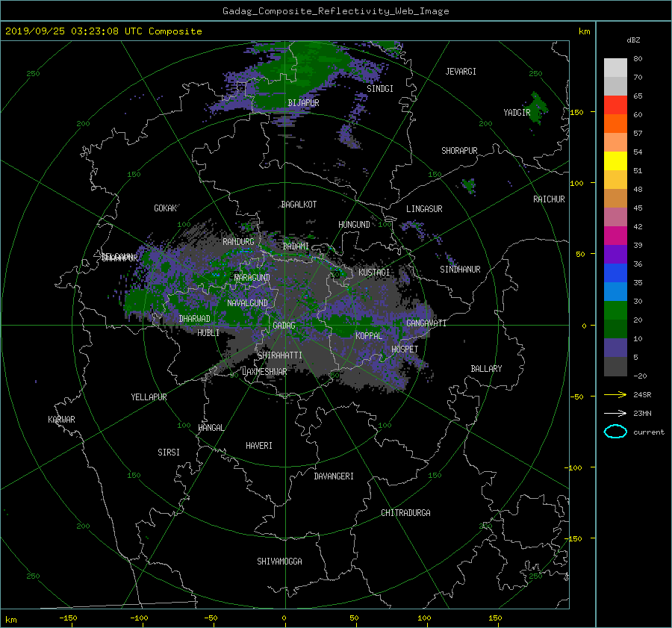Click the LINGASUR city label

pyautogui.click(x=424, y=209)
